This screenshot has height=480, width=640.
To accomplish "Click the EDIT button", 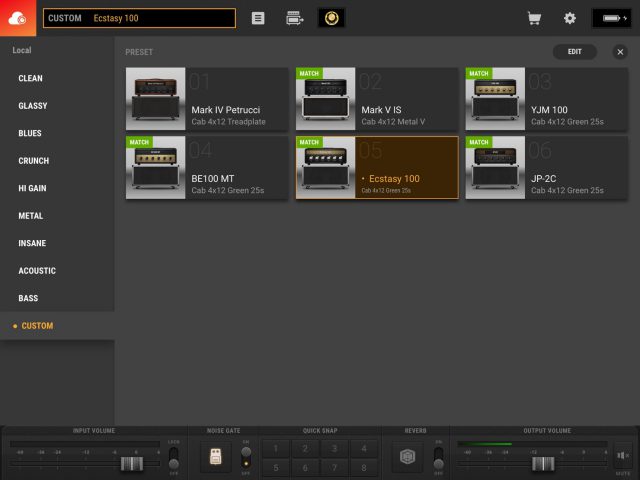I will pyautogui.click(x=575, y=52).
